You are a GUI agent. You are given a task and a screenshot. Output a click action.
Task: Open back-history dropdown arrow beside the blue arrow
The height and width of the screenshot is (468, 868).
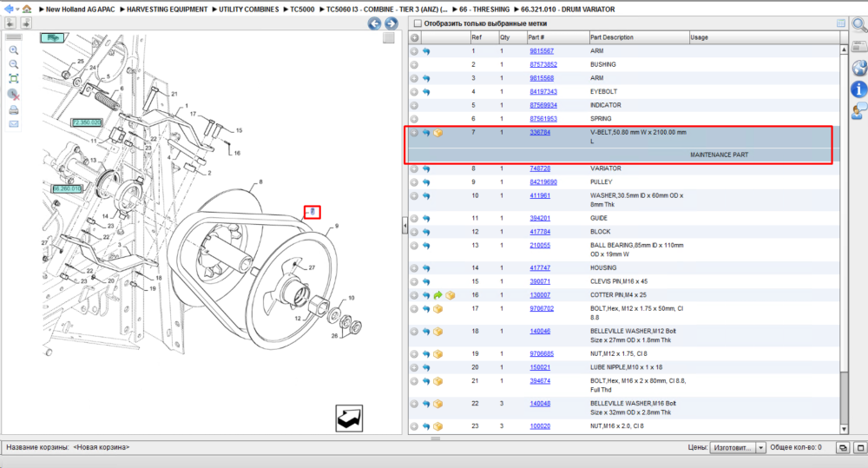point(17,10)
